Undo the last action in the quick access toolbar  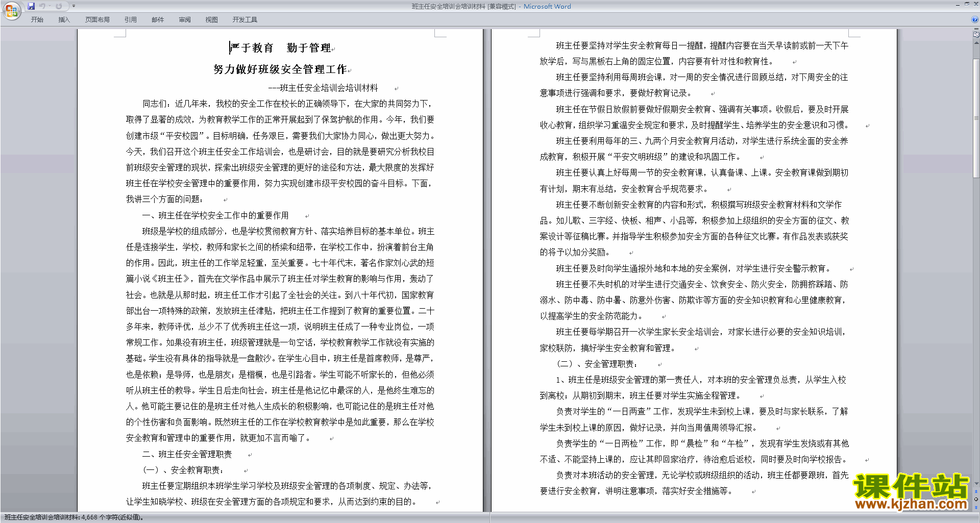click(42, 6)
